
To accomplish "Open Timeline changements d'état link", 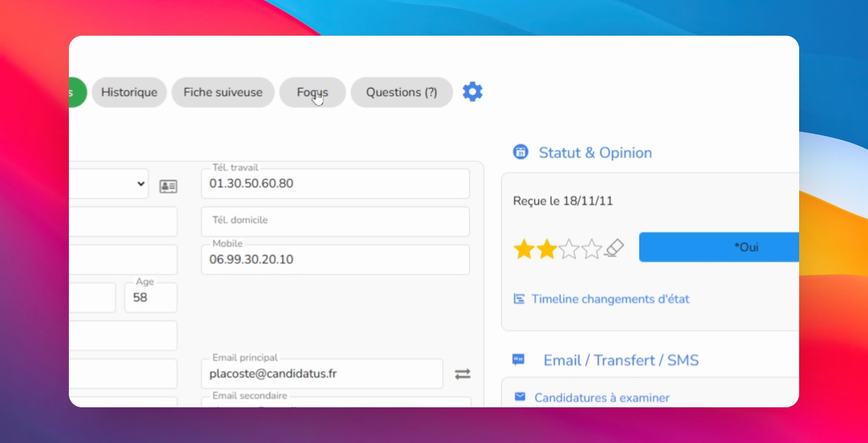I will coord(610,299).
